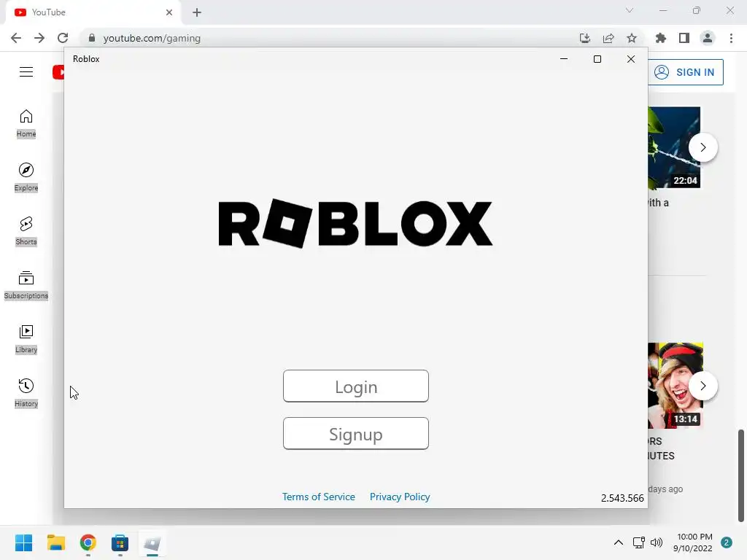747x560 pixels.
Task: Open notification badge showing 2
Action: pos(727,542)
